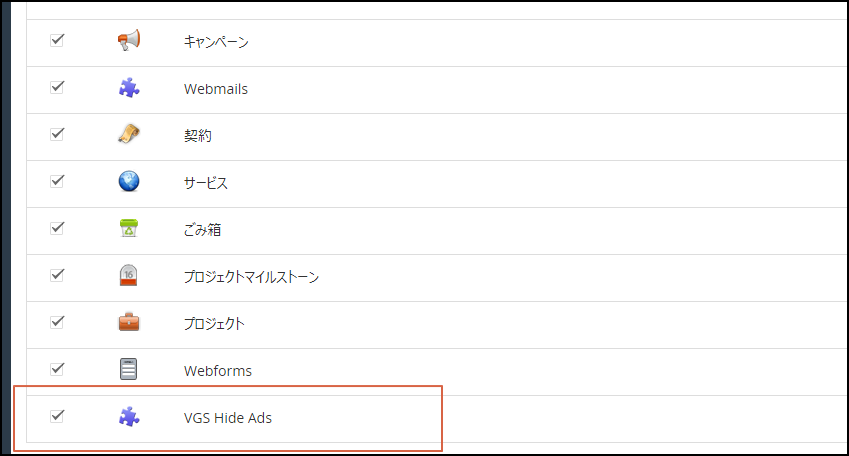
Task: Toggle the Webmails checkbox
Action: click(x=57, y=87)
